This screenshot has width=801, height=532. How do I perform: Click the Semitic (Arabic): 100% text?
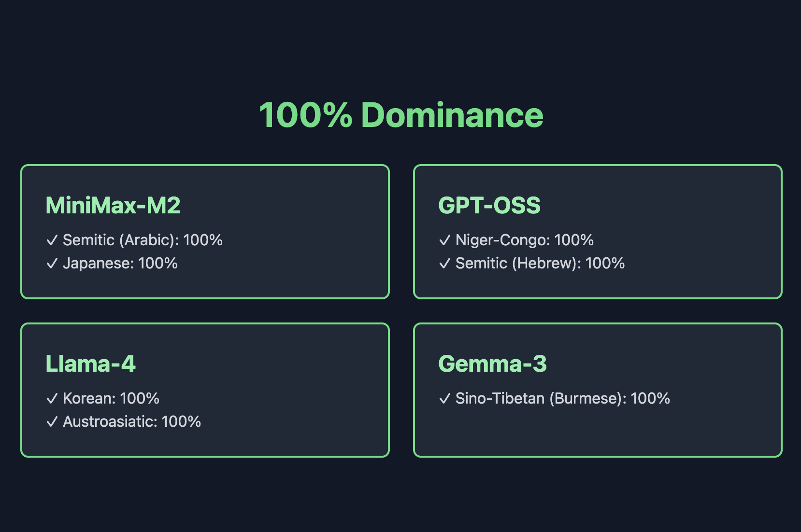pos(143,240)
